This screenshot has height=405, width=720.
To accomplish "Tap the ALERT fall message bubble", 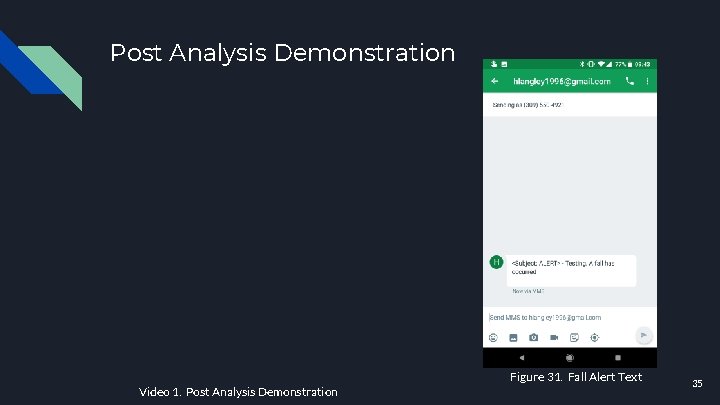I will click(571, 270).
